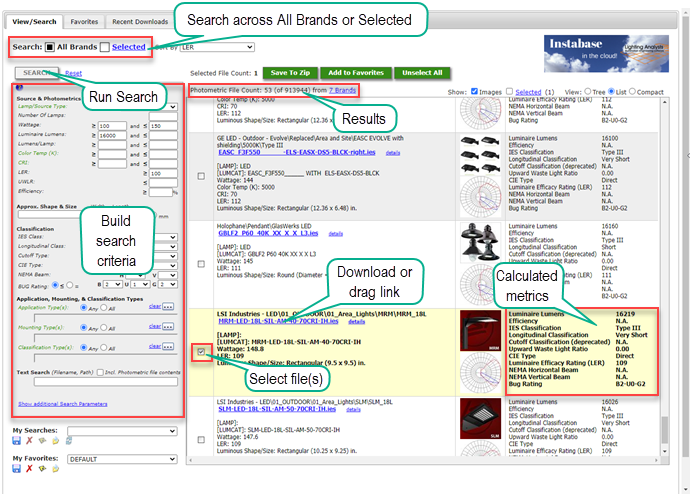Switch to the View/Search tab
Image resolution: width=690 pixels, height=494 pixels.
[34, 22]
